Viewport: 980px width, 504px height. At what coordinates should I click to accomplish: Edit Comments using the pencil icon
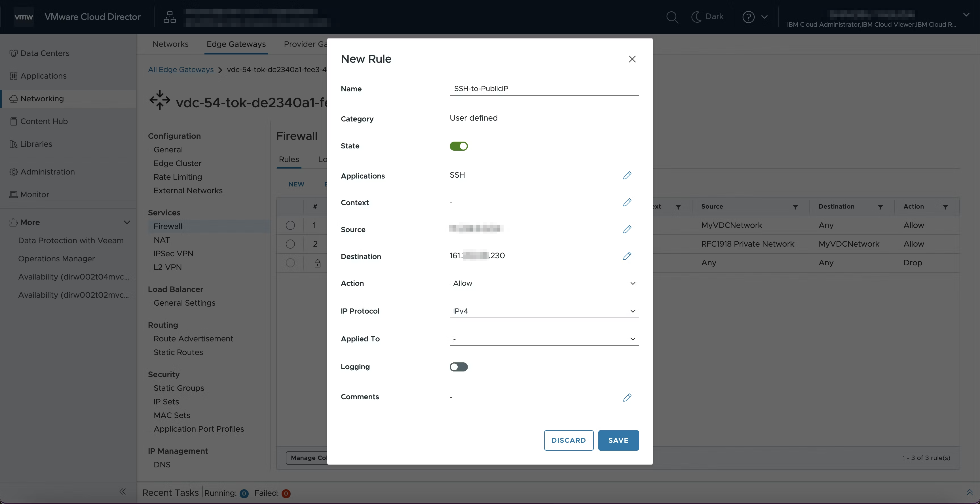[x=627, y=397]
